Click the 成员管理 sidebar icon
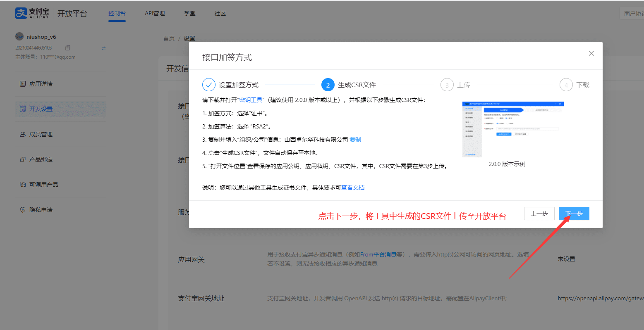Image resolution: width=644 pixels, height=330 pixels. (x=23, y=134)
